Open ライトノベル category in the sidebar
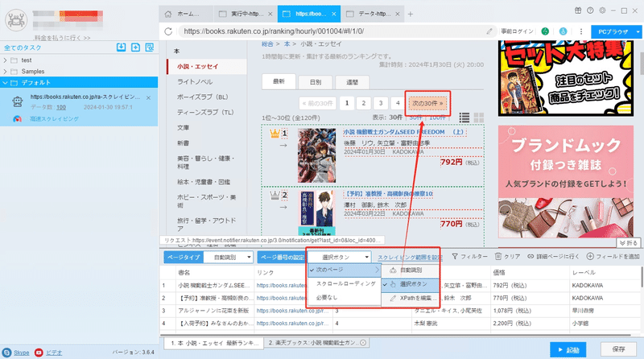 tap(195, 82)
